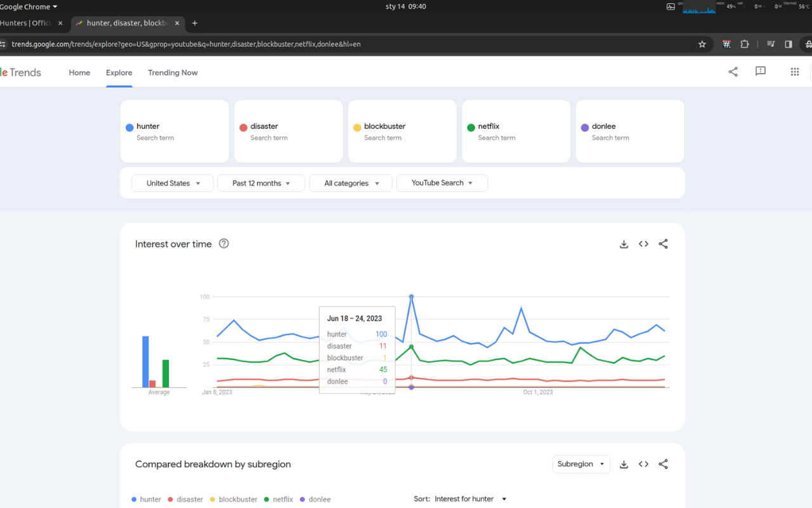Share the Interest over time chart
The width and height of the screenshot is (812, 508).
(664, 244)
